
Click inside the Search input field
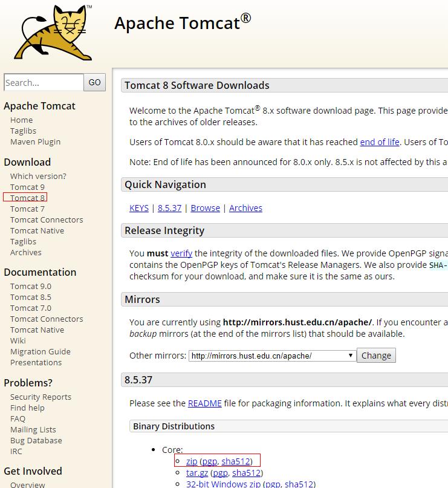[x=42, y=82]
